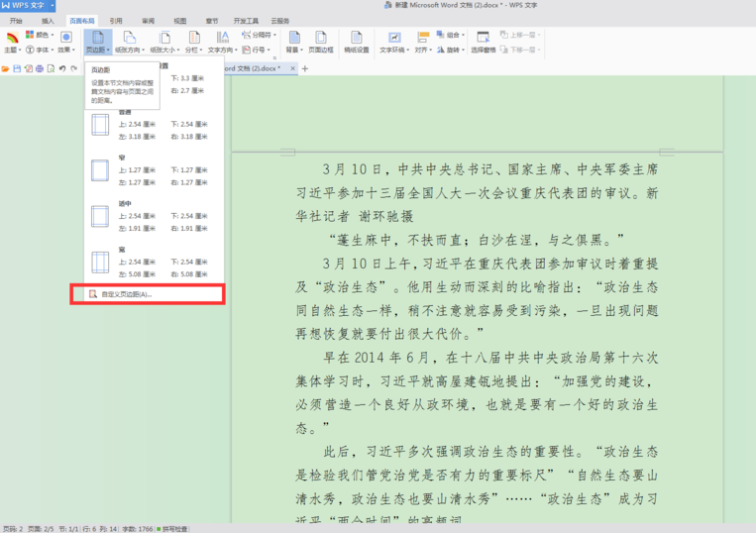The width and height of the screenshot is (756, 533).
Task: Choose the 宽 margin preset with 5.08 sides
Action: (x=154, y=262)
